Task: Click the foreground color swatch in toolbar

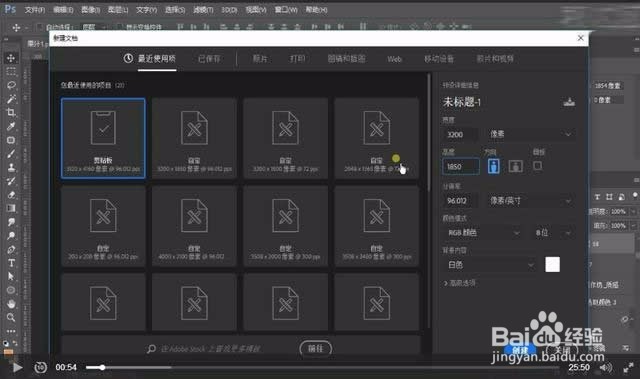Action: [x=8, y=352]
